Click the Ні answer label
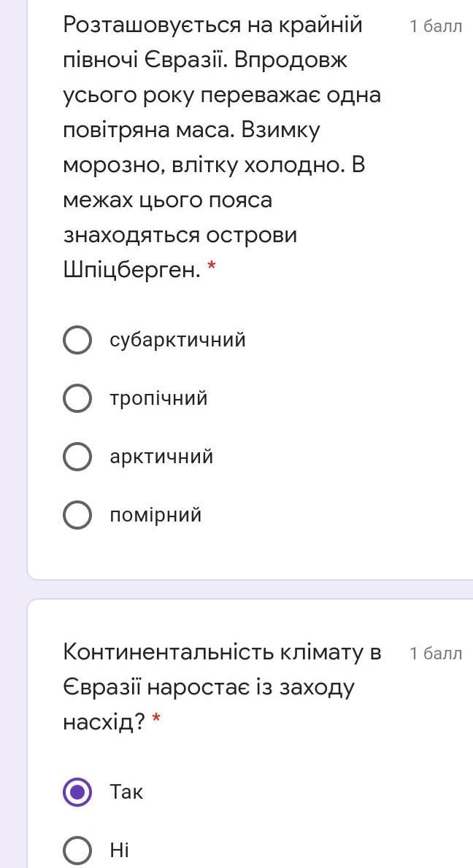Viewport: 473px width, 868px height. pyautogui.click(x=119, y=850)
